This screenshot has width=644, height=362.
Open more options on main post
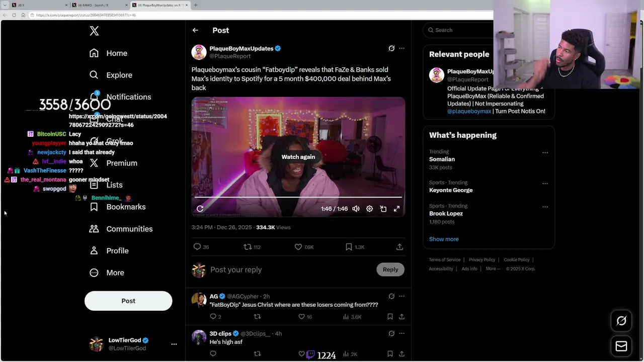tap(401, 48)
